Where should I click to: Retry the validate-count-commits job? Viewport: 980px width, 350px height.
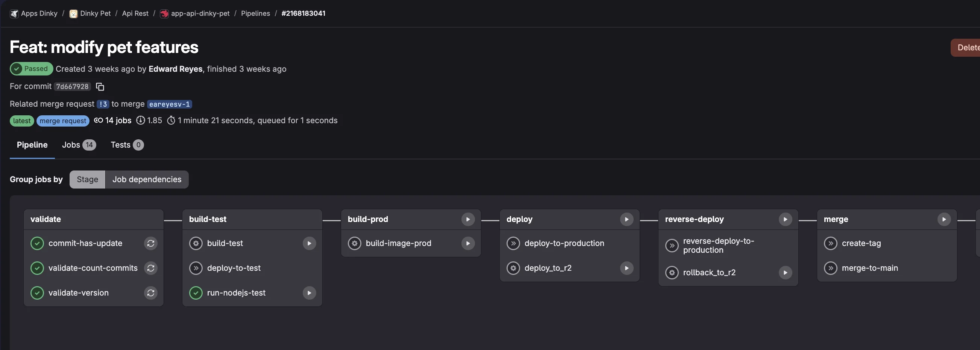pos(151,268)
